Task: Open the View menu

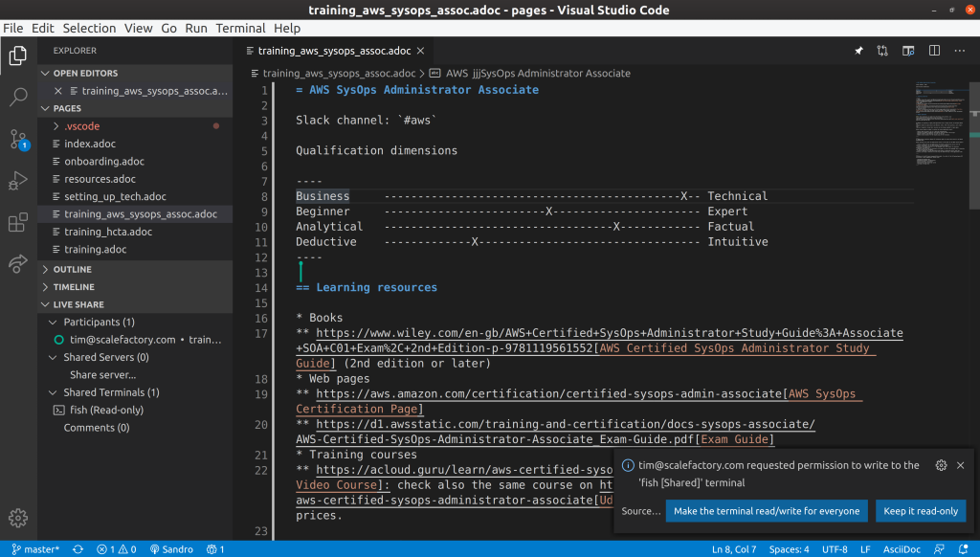Action: pos(138,28)
